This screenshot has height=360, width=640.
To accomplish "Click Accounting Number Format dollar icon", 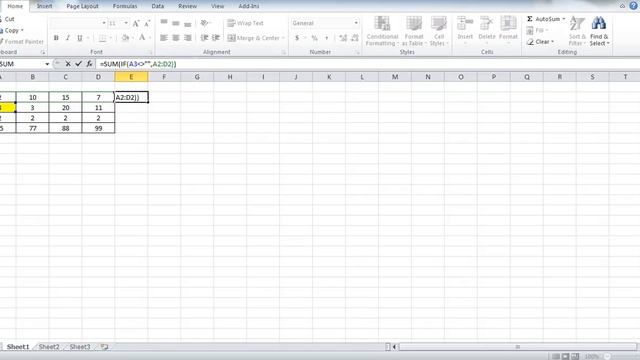I will (x=297, y=38).
